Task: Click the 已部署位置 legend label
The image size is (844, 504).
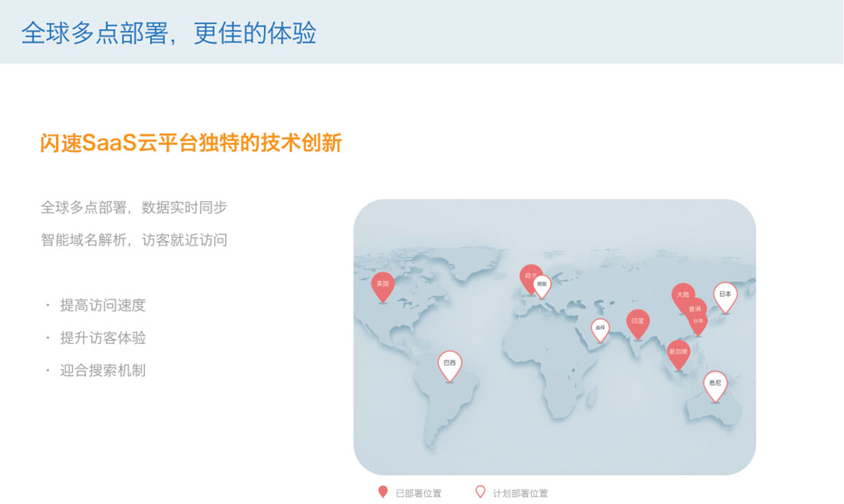Action: point(418,493)
